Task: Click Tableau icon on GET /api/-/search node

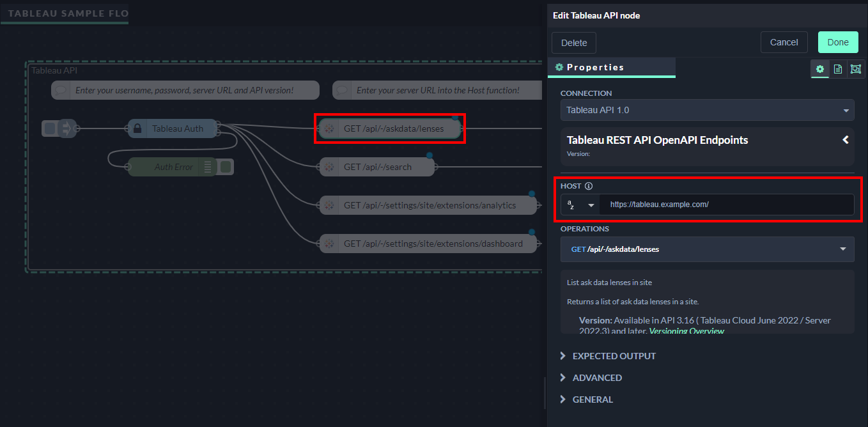Action: pos(329,167)
